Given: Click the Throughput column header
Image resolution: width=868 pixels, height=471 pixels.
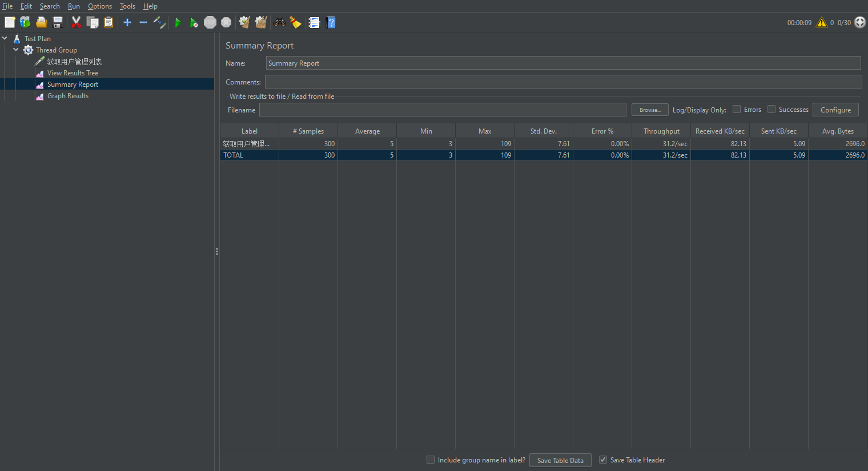Looking at the screenshot, I should pyautogui.click(x=661, y=131).
